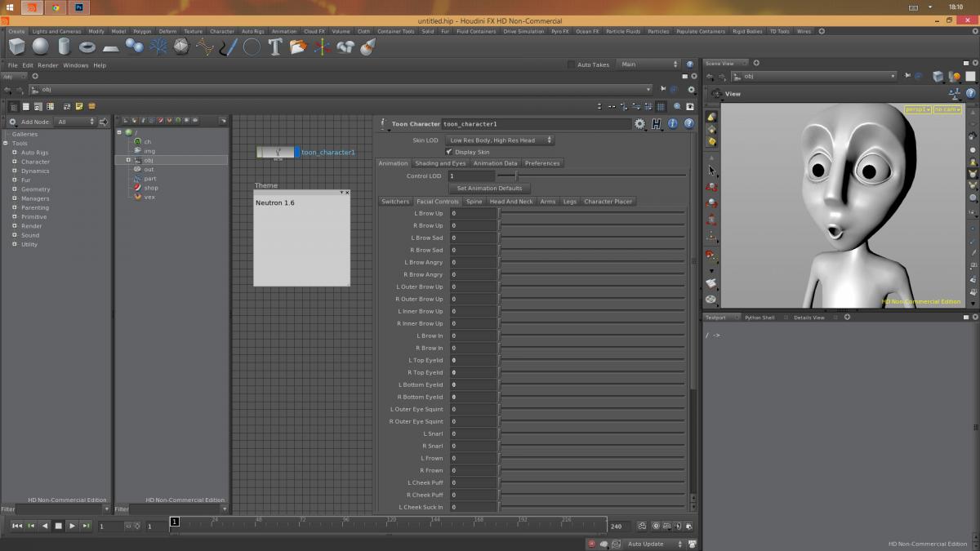Select the Torus shelf tool
This screenshot has width=980, height=551.
[x=87, y=47]
